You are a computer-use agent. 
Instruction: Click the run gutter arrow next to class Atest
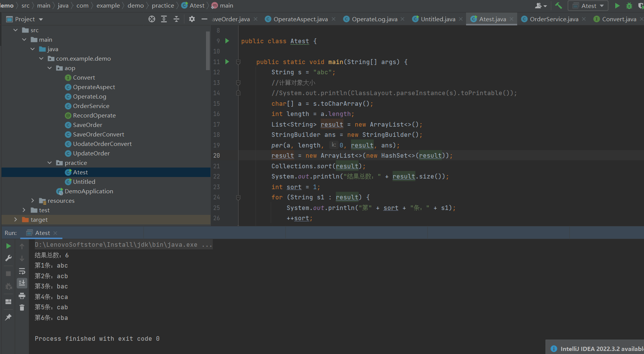tap(227, 41)
